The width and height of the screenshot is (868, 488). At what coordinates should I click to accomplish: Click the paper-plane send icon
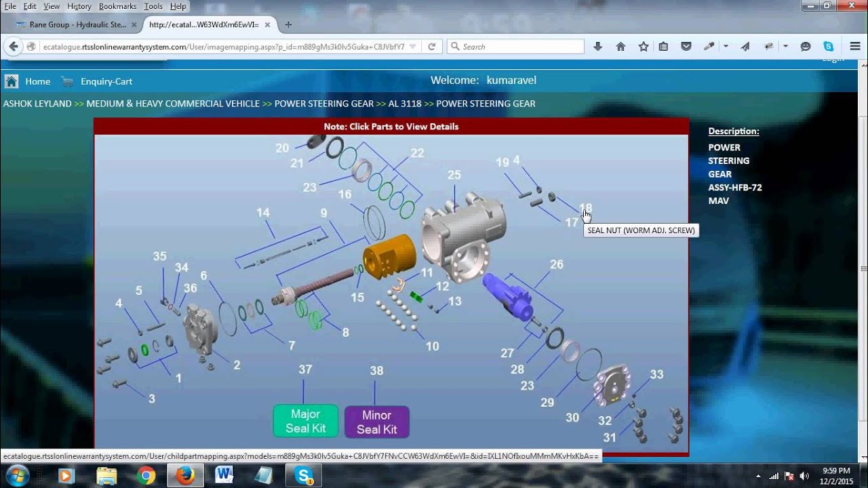(745, 47)
